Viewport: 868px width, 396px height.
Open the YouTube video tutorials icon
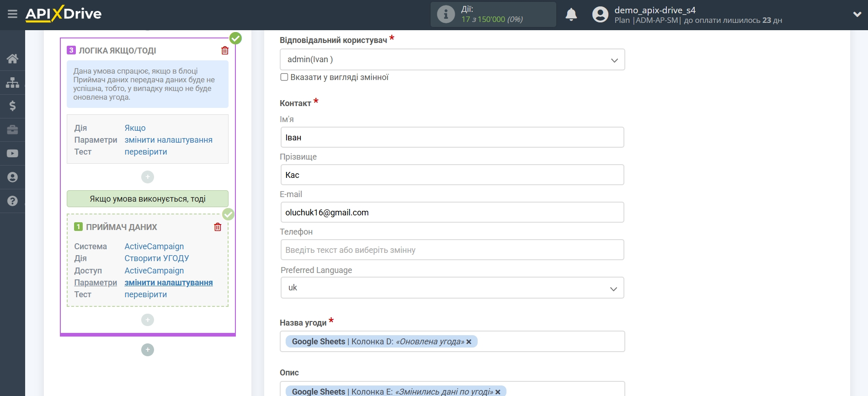coord(12,154)
